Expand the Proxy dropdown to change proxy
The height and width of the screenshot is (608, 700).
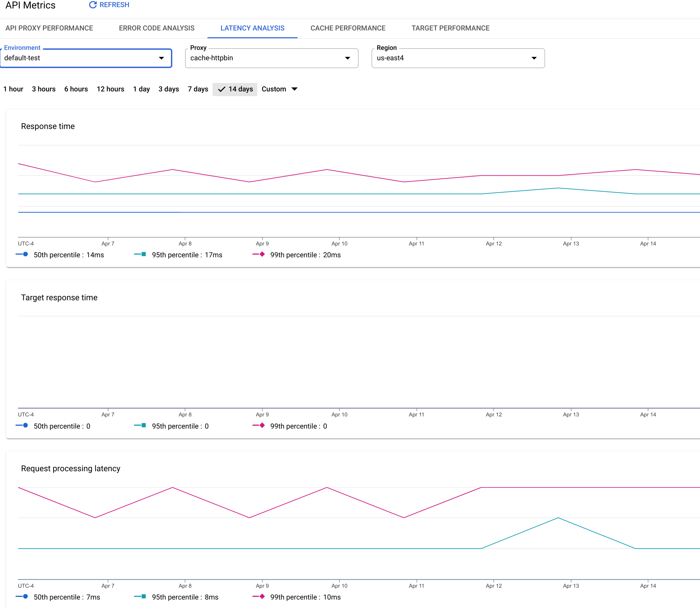tap(347, 58)
